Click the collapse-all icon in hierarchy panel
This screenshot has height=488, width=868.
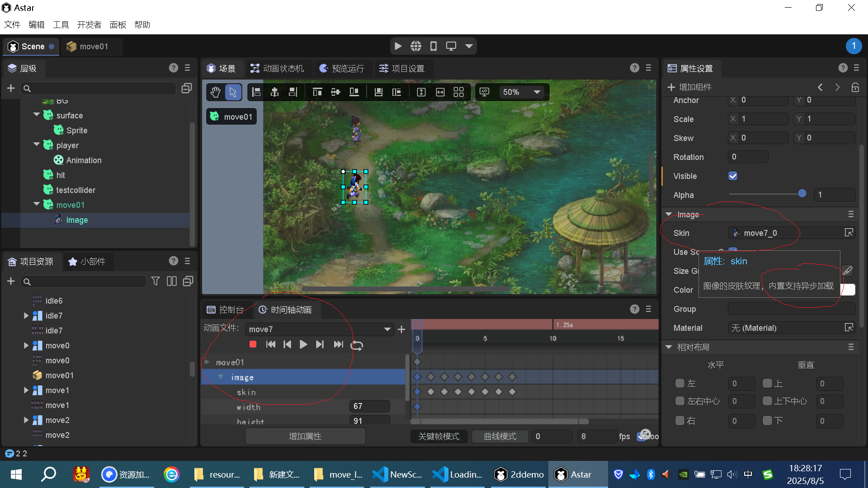[186, 88]
